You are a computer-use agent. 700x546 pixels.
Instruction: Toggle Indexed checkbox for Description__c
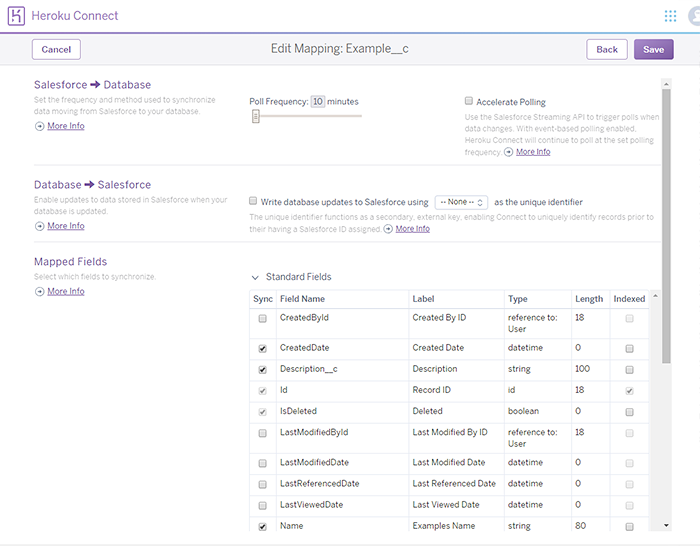pyautogui.click(x=629, y=370)
